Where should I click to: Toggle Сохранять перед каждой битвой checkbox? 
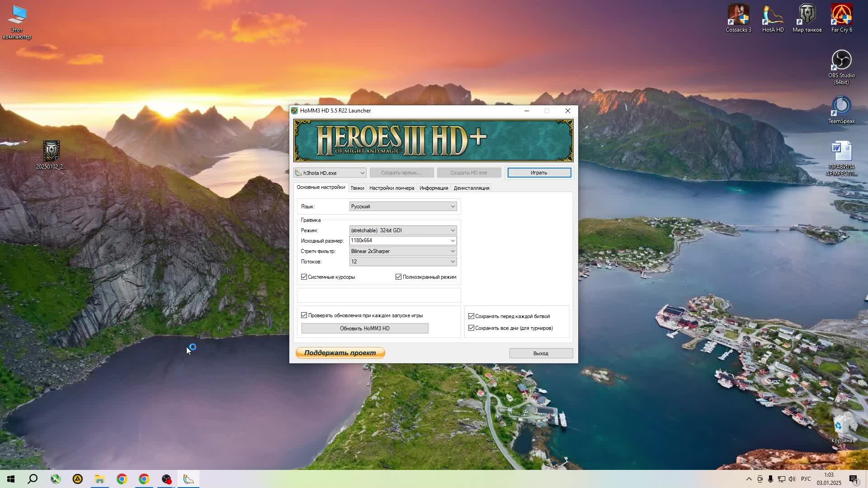(x=472, y=316)
